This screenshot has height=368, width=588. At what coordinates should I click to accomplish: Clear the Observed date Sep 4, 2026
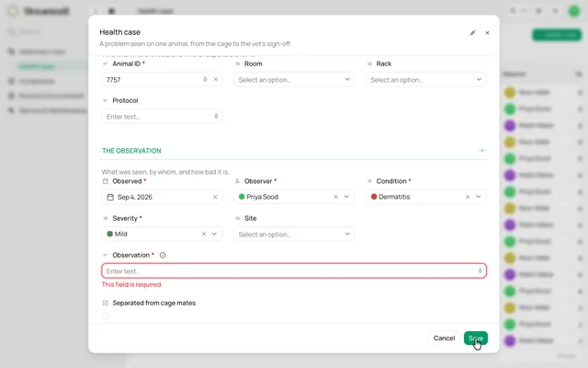(x=215, y=197)
